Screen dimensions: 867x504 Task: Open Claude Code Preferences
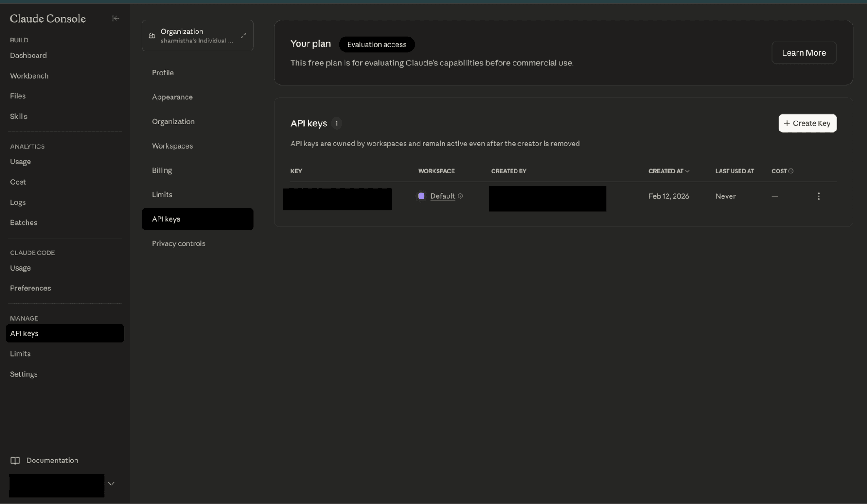tap(30, 288)
